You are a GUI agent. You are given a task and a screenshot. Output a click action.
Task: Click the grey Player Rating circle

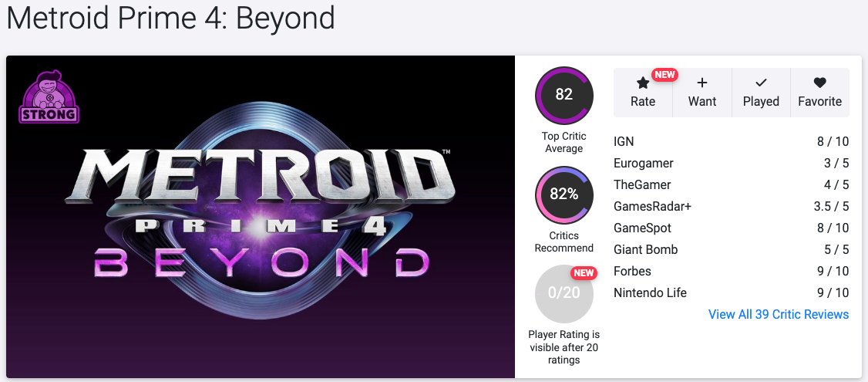click(x=564, y=293)
